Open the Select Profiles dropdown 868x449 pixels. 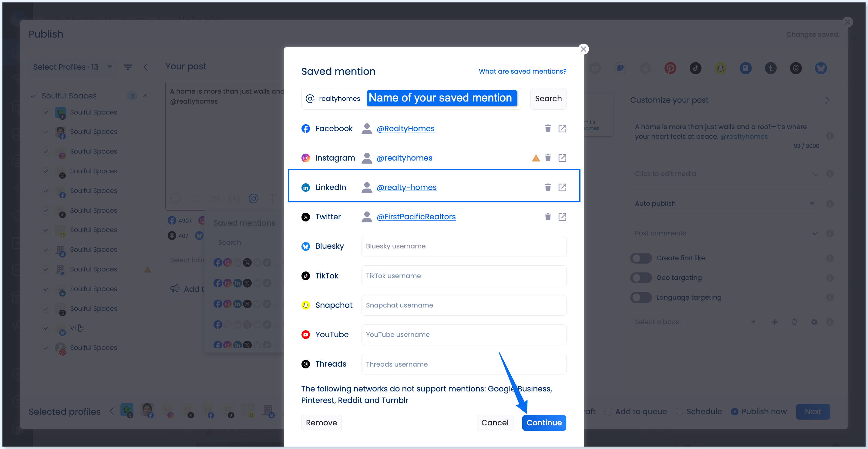(x=72, y=67)
